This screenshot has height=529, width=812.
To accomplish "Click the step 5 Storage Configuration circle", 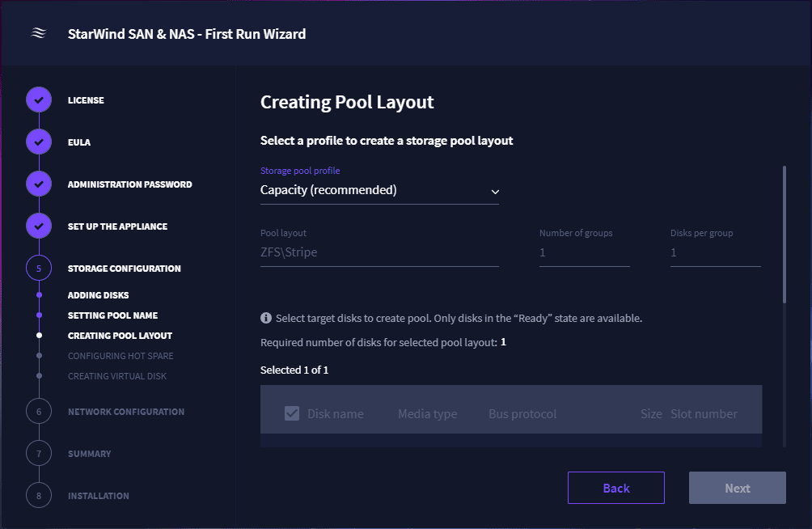I will tap(39, 269).
